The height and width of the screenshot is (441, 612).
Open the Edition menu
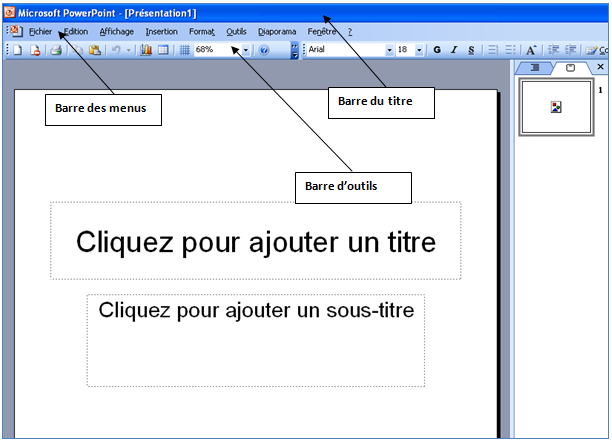76,32
